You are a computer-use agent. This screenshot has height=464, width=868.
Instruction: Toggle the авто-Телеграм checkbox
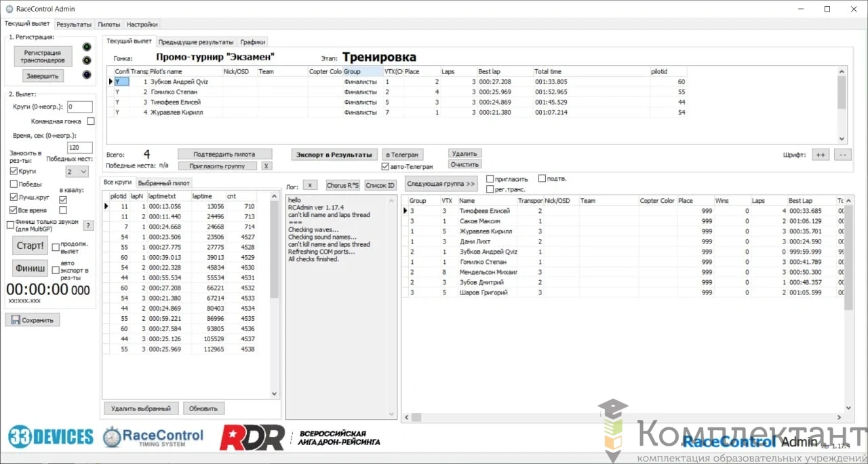pyautogui.click(x=385, y=166)
